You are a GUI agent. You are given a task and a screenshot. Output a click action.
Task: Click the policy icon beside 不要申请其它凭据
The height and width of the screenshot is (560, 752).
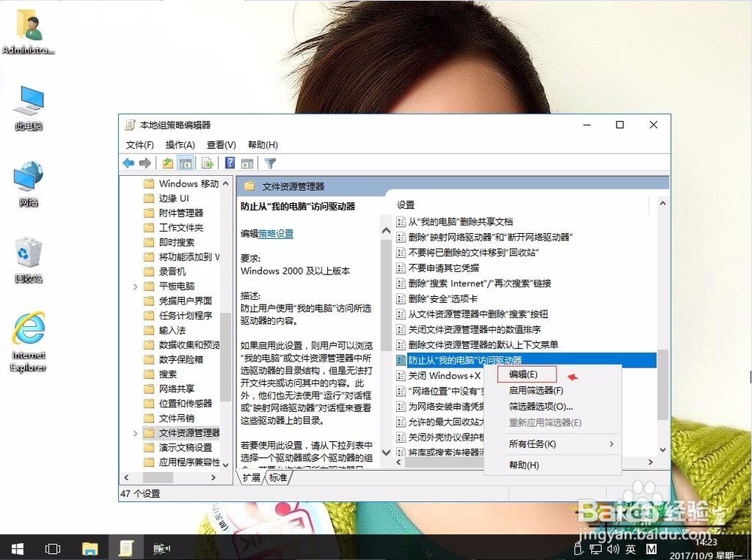(401, 268)
